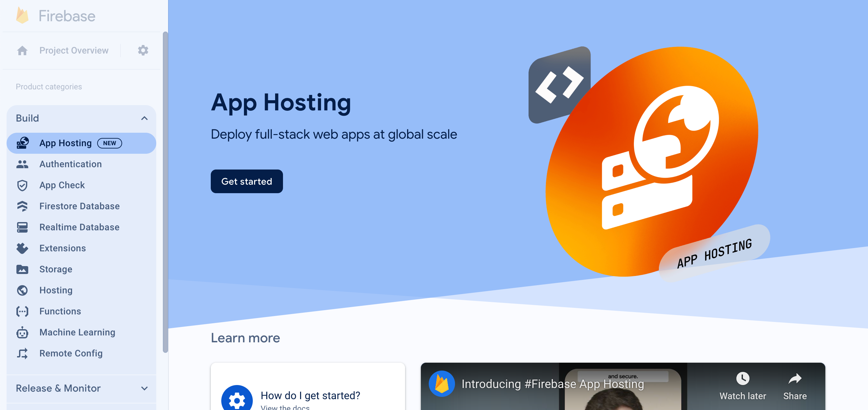Click the Project Overview tab

click(x=74, y=50)
